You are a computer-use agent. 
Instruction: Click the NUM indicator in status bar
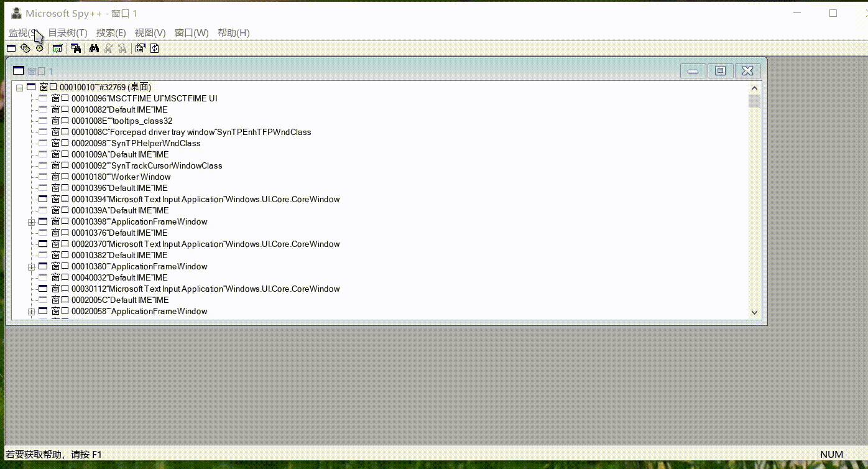tap(831, 455)
